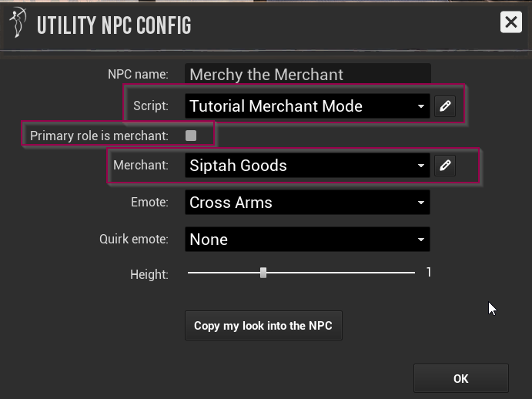Screen dimensions: 532x399
Task: Open the Tutorial Merchant Mode script dropdown
Action: click(307, 106)
